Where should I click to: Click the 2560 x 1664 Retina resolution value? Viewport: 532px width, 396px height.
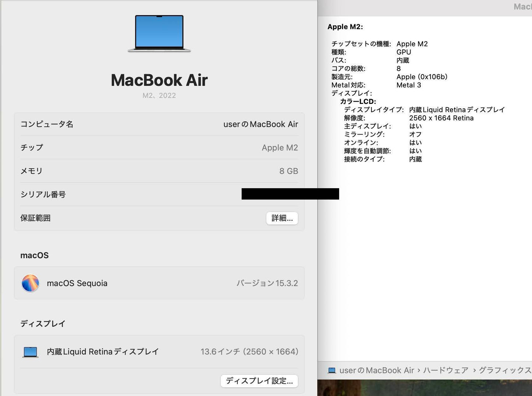click(441, 118)
